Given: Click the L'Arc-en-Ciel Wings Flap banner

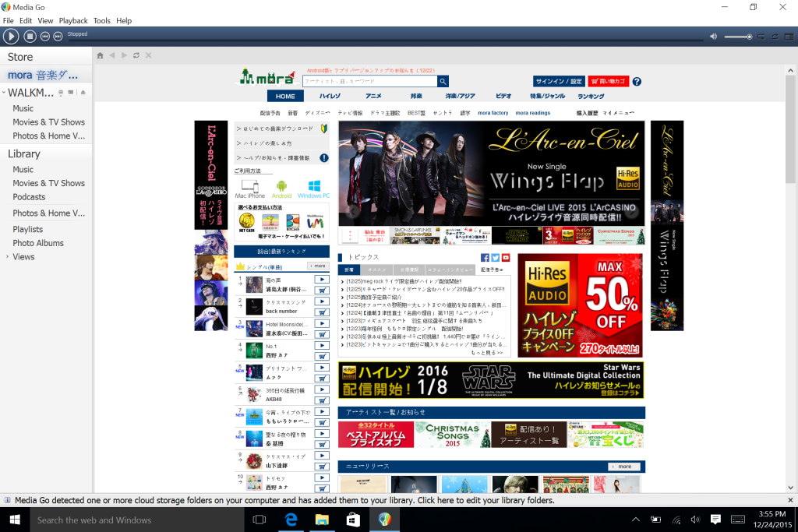Looking at the screenshot, I should 491,174.
